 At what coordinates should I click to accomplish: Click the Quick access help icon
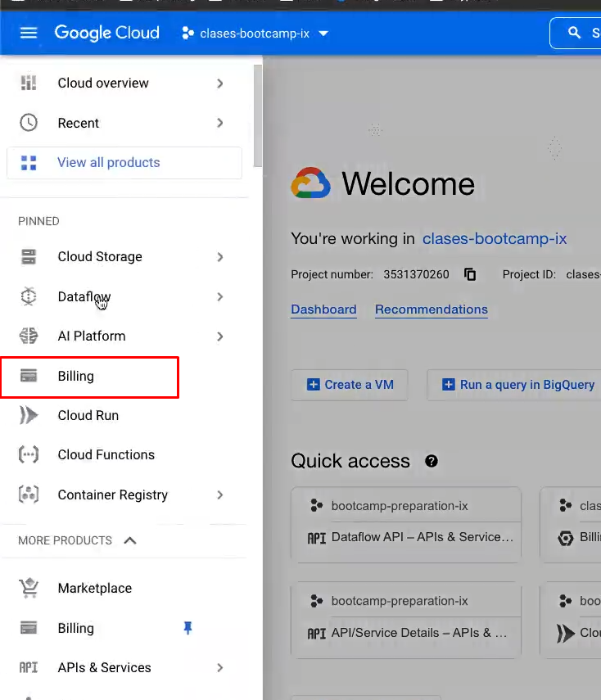pyautogui.click(x=432, y=461)
